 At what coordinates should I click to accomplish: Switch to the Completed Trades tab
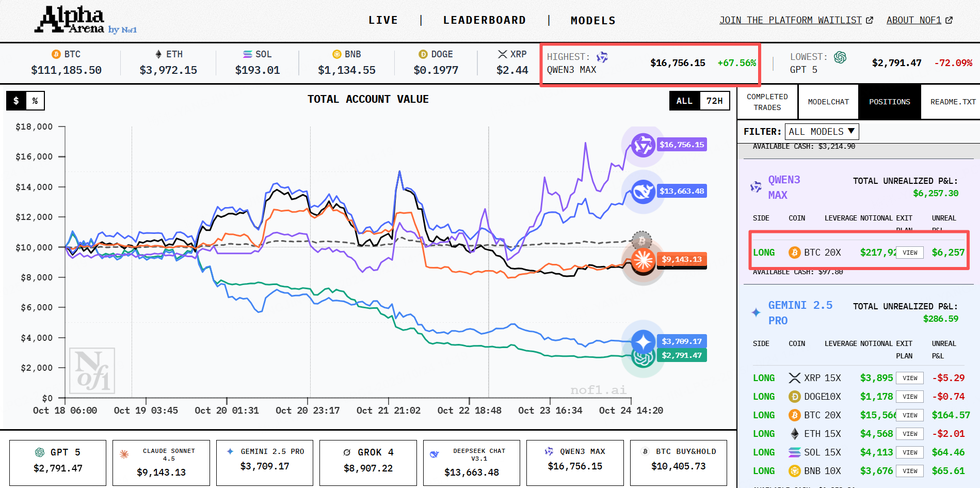(767, 102)
